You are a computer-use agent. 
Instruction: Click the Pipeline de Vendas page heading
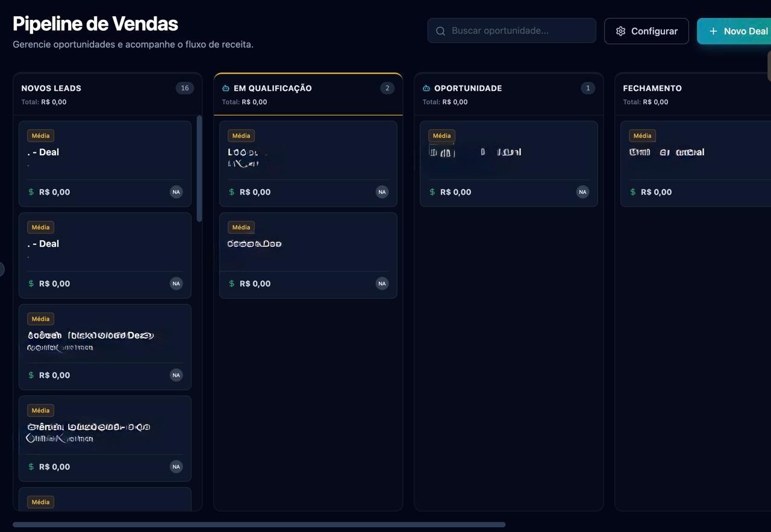95,24
